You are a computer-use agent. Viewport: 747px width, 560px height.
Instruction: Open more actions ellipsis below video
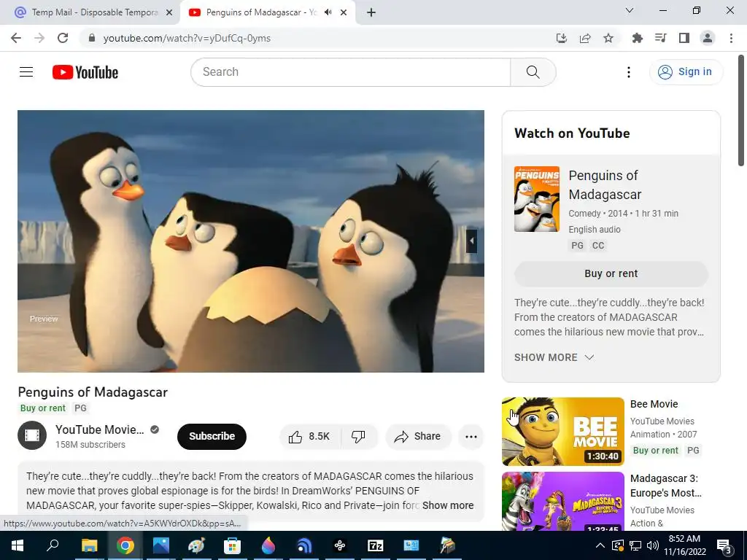coord(471,436)
